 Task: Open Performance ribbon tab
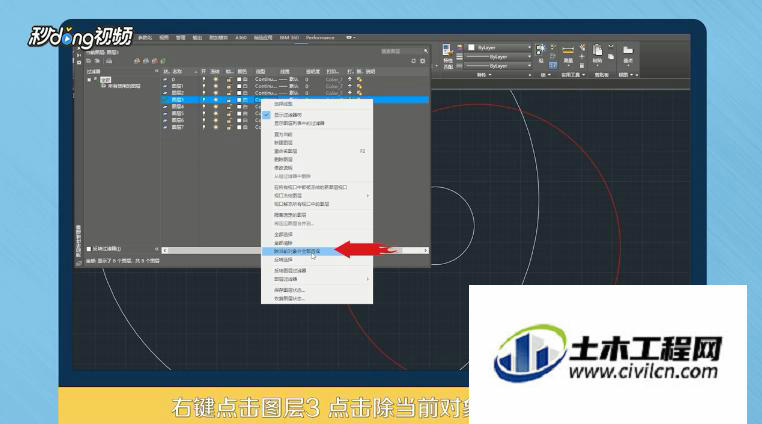[320, 37]
